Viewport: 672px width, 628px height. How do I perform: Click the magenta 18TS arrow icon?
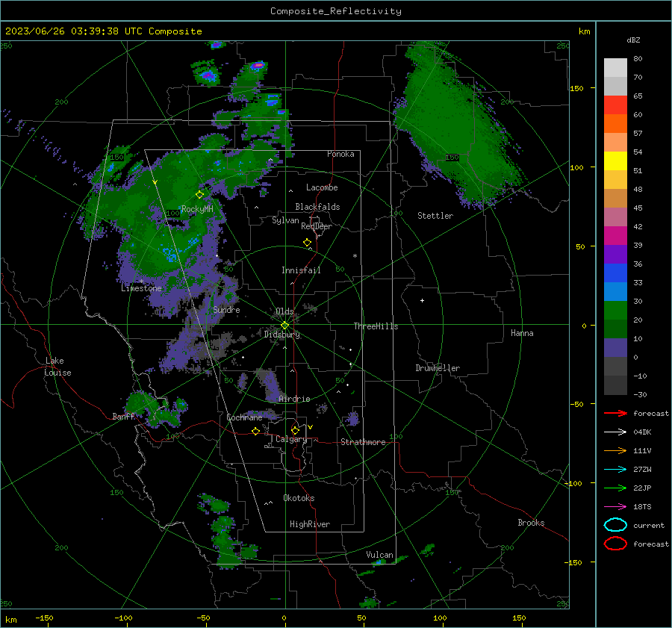[615, 507]
